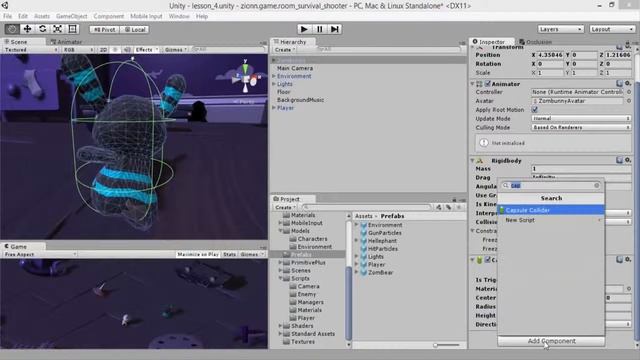Choose Capsule Collider in search results
This screenshot has width=640, height=360.
[x=551, y=210]
